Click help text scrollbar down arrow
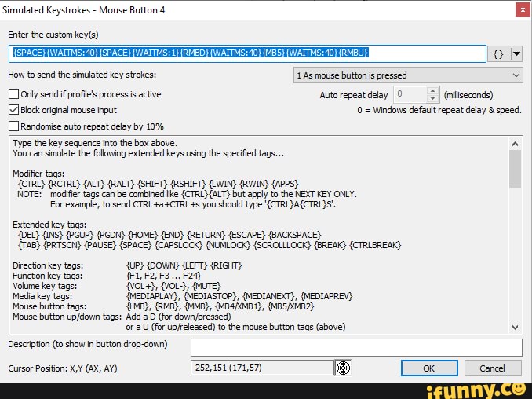 [x=516, y=328]
